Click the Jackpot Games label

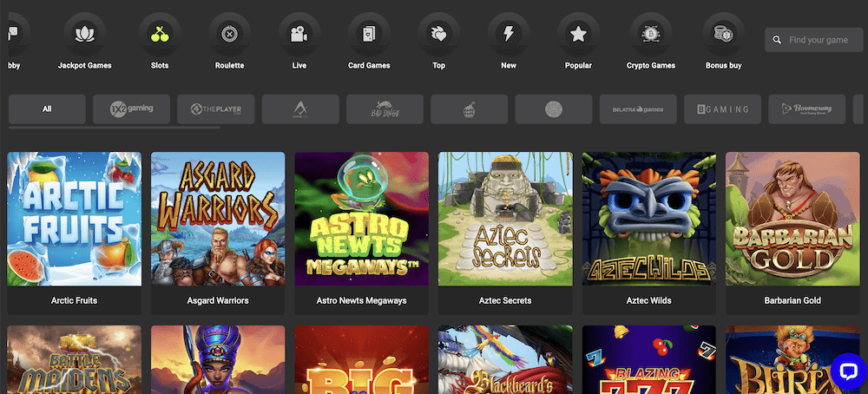click(x=85, y=65)
